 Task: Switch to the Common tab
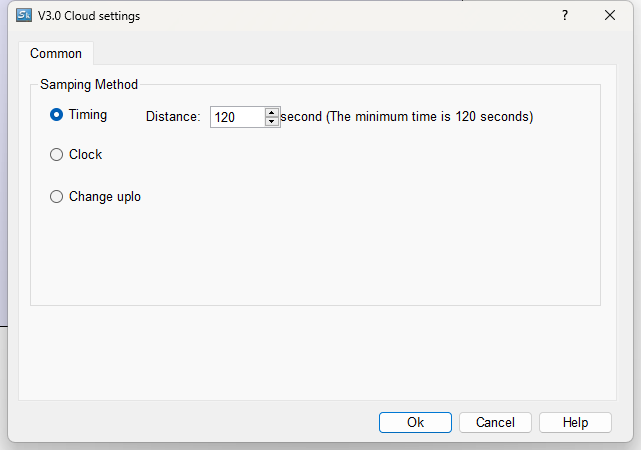coord(56,53)
